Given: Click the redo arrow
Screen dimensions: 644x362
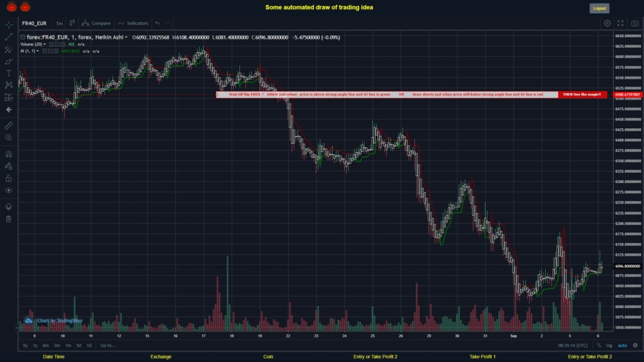Looking at the screenshot, I should (167, 23).
